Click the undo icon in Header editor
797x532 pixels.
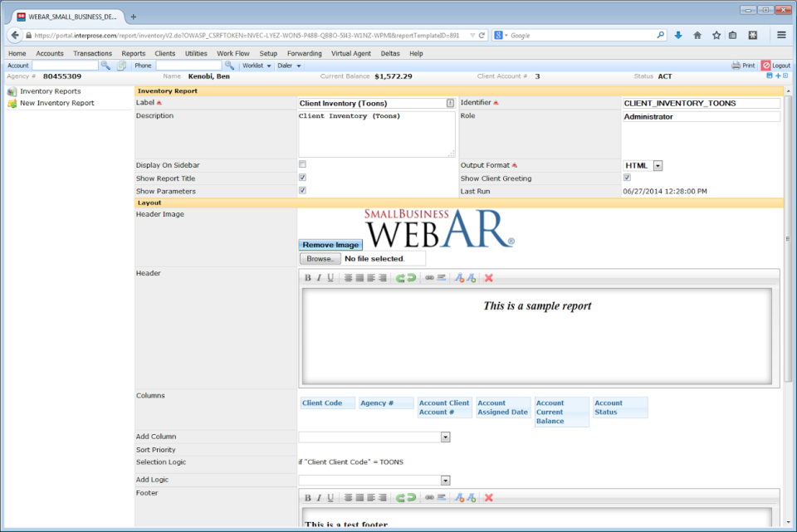(x=400, y=278)
